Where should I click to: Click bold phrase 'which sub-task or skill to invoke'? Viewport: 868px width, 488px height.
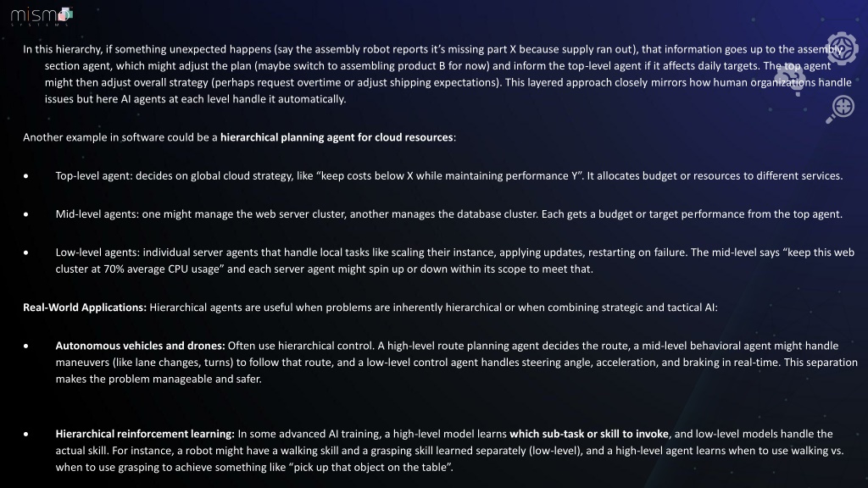(589, 434)
